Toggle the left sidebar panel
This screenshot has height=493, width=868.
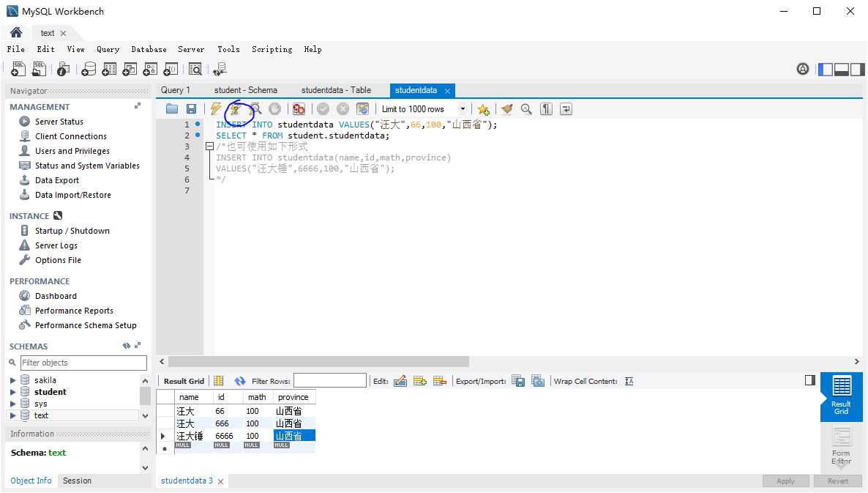coord(826,70)
